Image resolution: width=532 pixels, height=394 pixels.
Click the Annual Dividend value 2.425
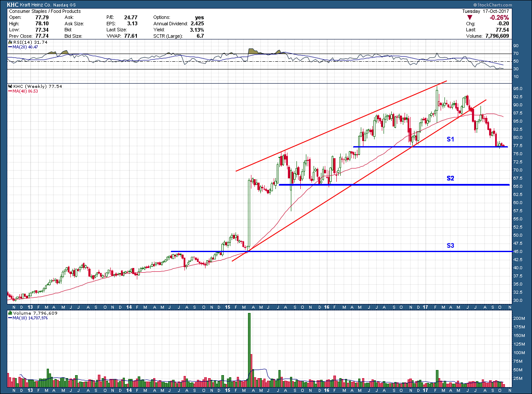(x=197, y=24)
